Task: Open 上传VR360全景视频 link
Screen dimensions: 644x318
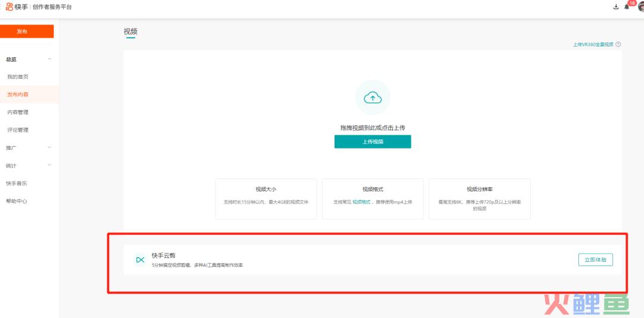Action: (x=593, y=44)
